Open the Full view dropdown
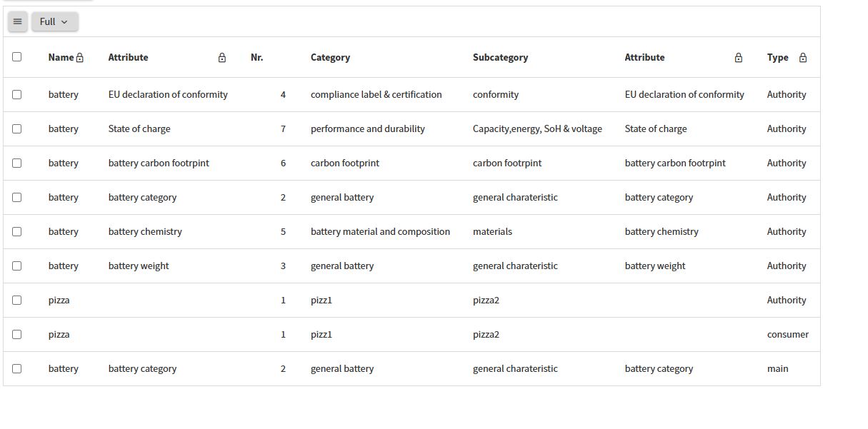The width and height of the screenshot is (868, 429). pos(54,21)
